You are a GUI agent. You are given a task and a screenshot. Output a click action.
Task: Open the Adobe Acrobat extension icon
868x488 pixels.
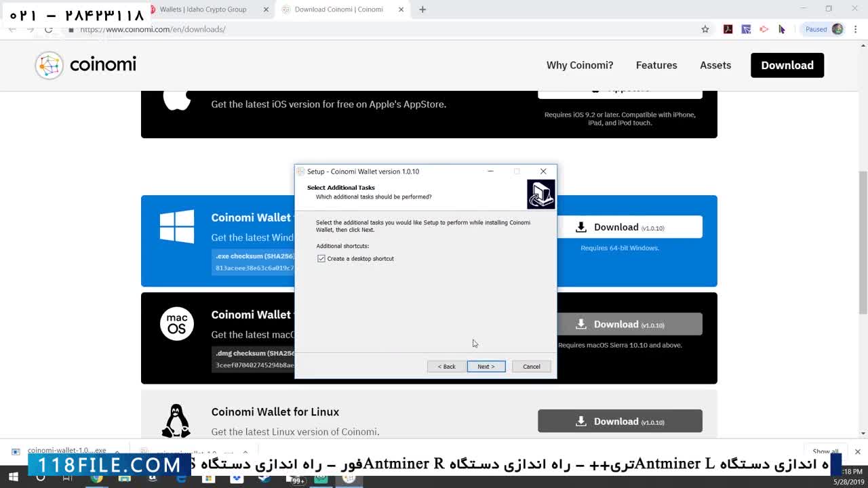[x=728, y=29]
